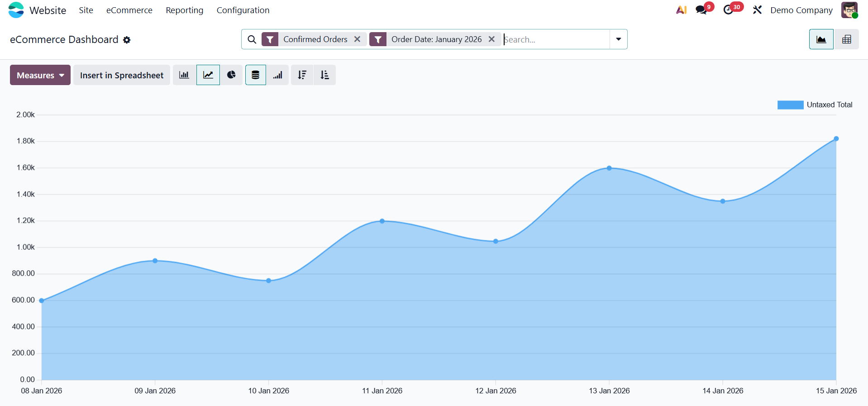
Task: Sort data in descending order
Action: pyautogui.click(x=302, y=75)
